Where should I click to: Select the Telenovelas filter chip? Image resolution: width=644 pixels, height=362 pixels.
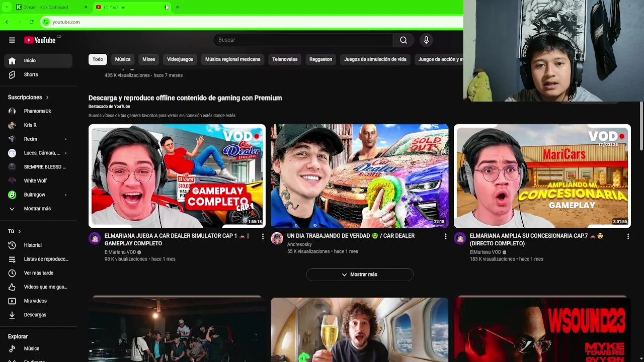(x=285, y=59)
